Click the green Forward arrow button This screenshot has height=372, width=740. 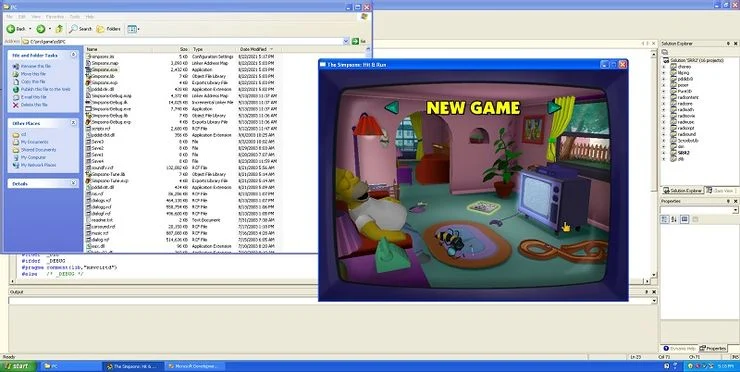[41, 29]
